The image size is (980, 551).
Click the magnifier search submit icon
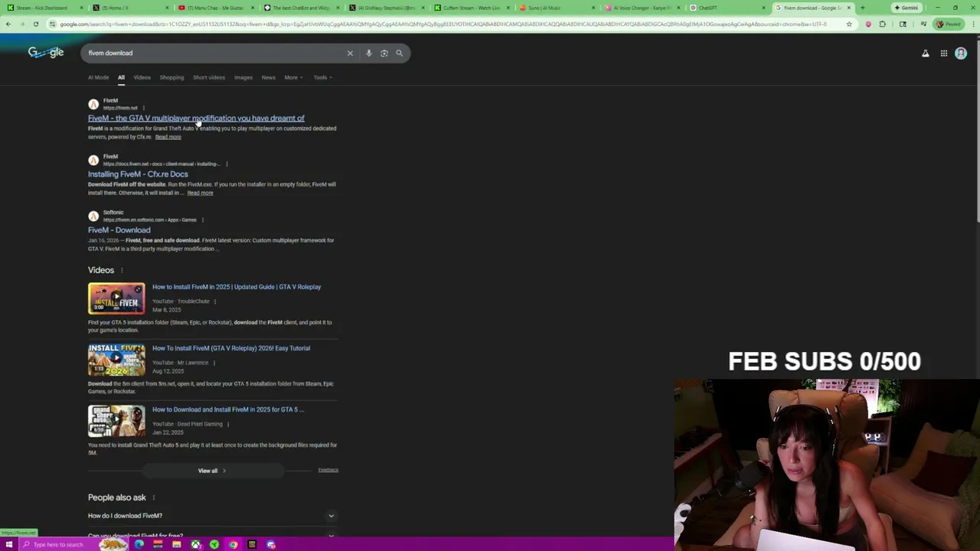(399, 53)
